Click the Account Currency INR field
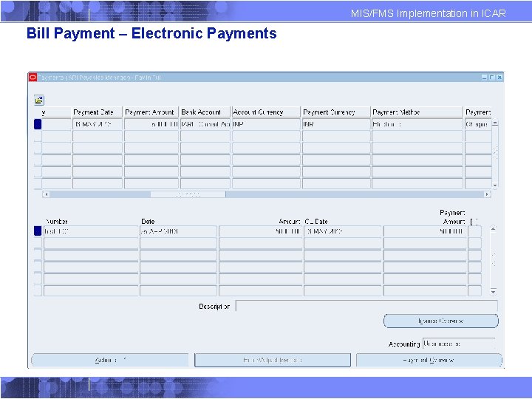 pyautogui.click(x=266, y=124)
